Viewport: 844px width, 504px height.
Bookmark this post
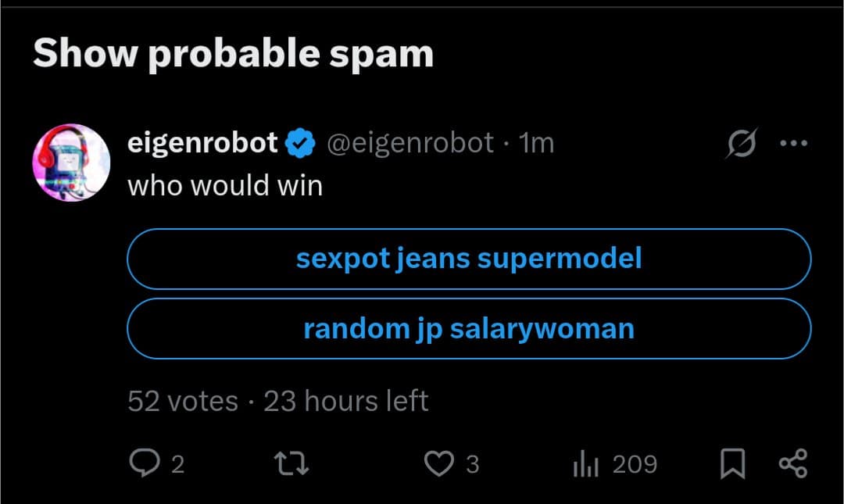pyautogui.click(x=731, y=465)
